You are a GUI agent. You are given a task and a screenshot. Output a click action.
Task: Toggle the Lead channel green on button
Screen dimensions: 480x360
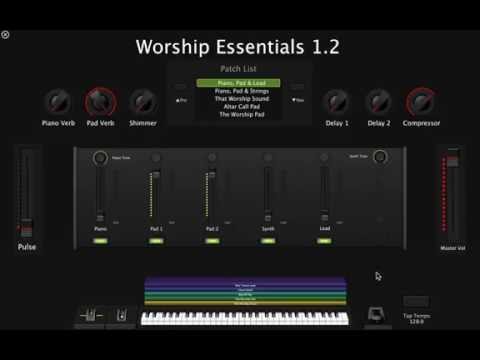(x=324, y=241)
